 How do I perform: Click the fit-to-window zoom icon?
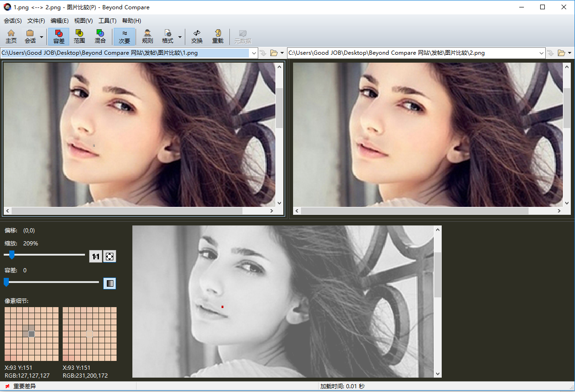pos(110,257)
